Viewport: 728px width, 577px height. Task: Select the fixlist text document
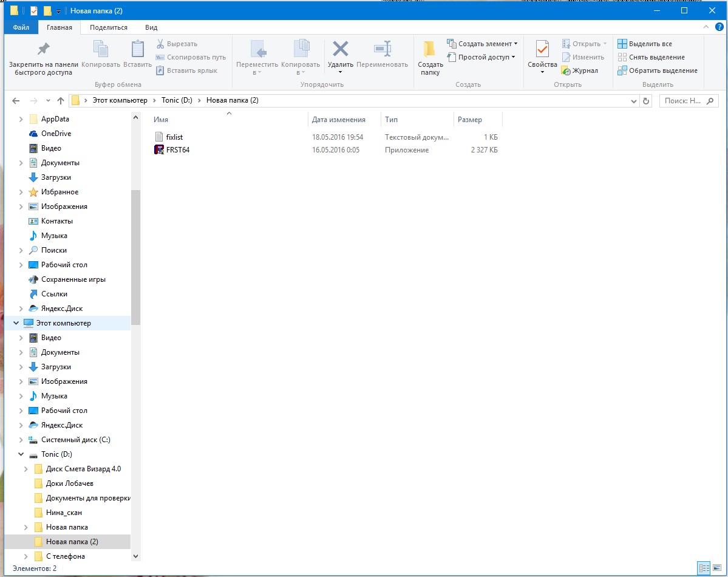(174, 137)
